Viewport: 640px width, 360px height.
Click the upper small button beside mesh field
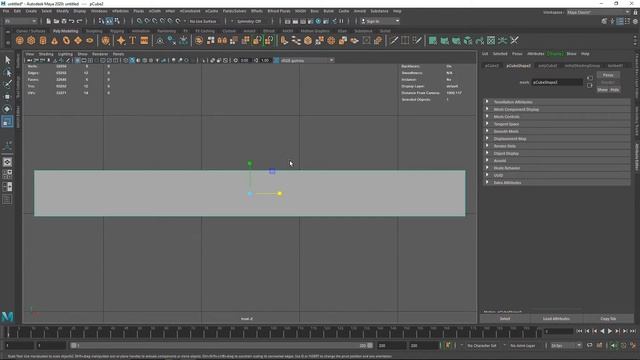click(x=589, y=78)
